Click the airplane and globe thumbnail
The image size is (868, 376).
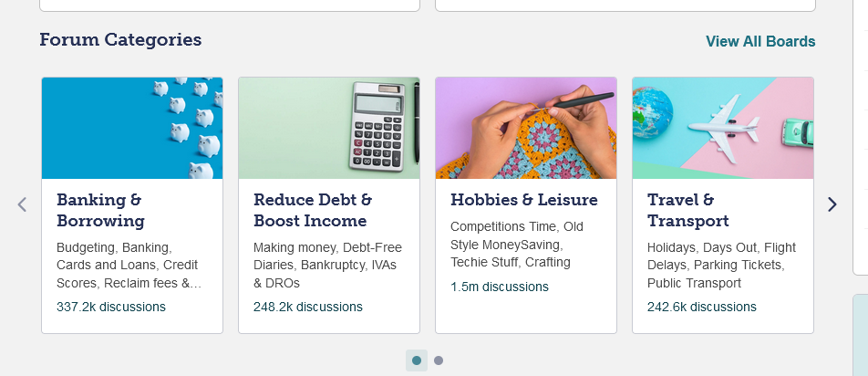click(723, 128)
